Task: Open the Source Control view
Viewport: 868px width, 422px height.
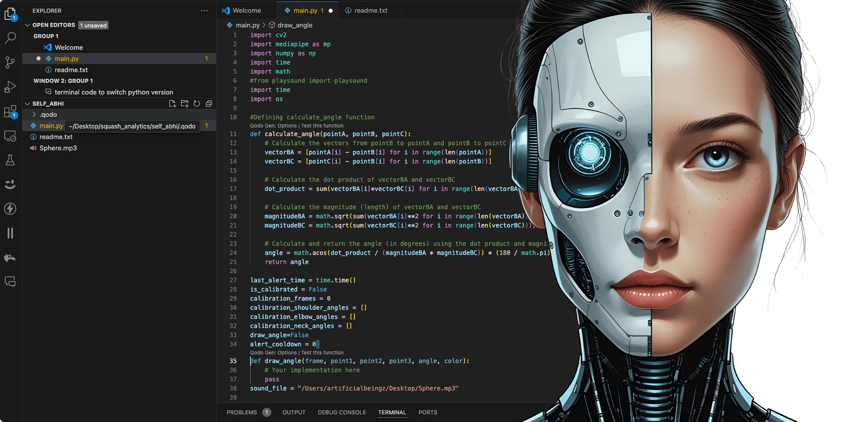Action: point(10,62)
